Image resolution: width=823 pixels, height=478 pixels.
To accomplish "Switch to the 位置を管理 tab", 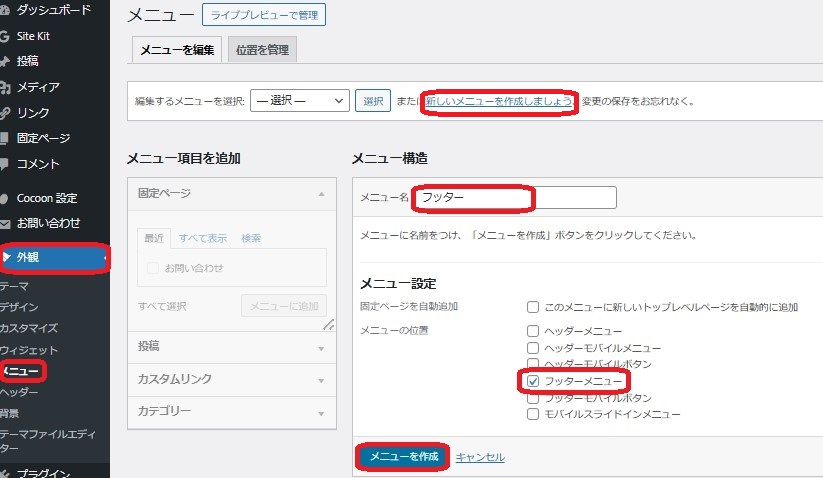I will (x=262, y=49).
